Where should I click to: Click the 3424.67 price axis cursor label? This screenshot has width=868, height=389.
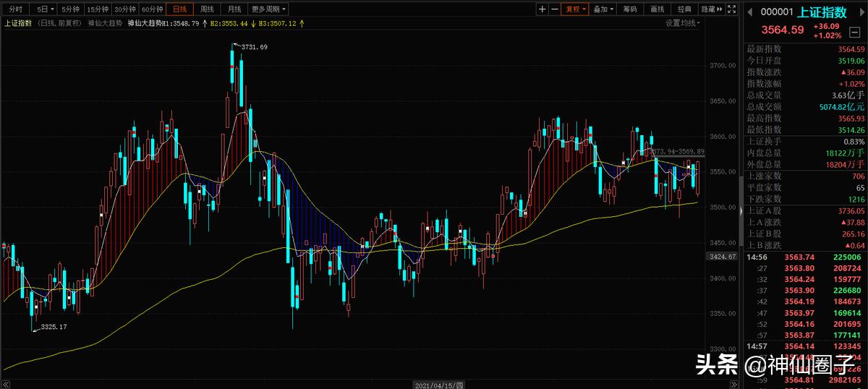723,256
